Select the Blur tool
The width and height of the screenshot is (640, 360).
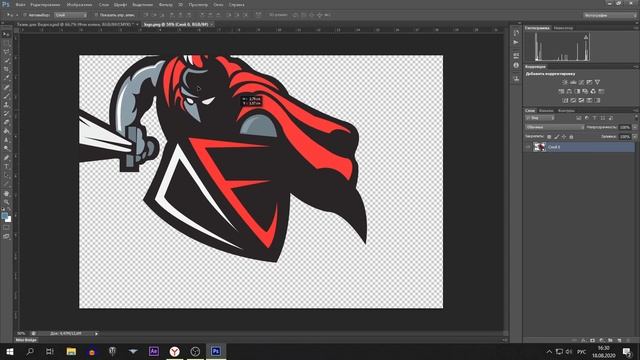click(6, 140)
